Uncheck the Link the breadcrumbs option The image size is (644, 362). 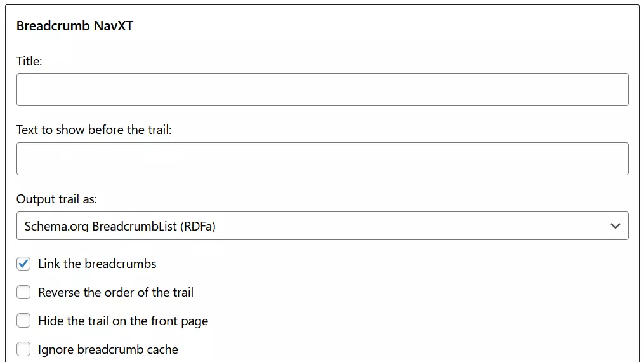(23, 264)
